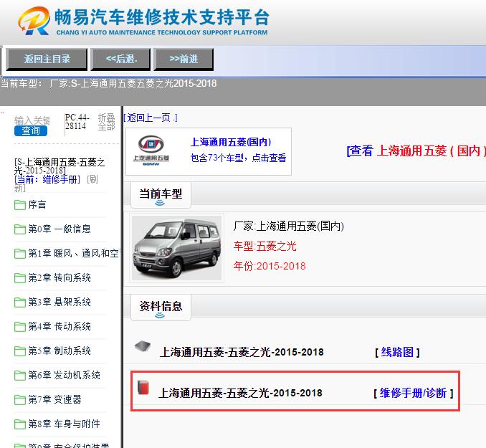Select 第7章 变速器 chapter
Viewport: 486px width, 448px height.
[x=55, y=399]
